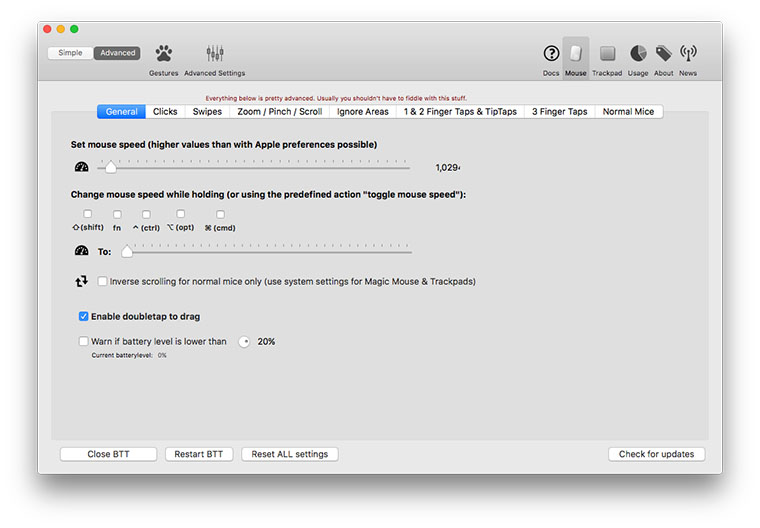Screen dimensions: 760x528
Task: Enable inverse scrolling for normal mice
Action: click(102, 281)
